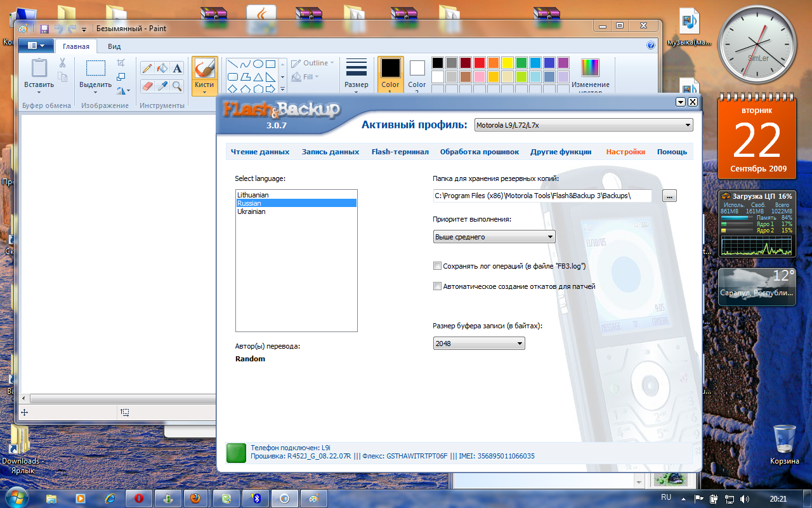Click the Undo arrow in Paint title bar

[58, 29]
